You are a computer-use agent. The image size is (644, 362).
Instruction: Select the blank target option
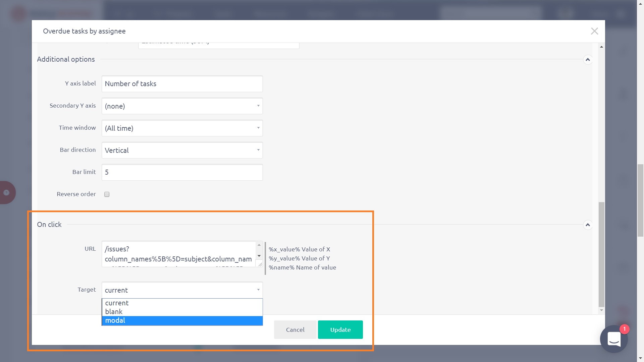pos(182,312)
